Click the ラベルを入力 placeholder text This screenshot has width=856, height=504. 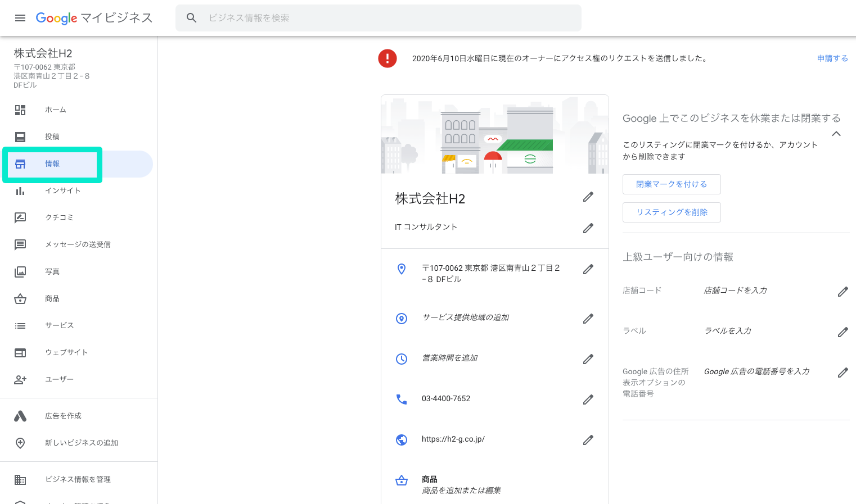click(728, 331)
